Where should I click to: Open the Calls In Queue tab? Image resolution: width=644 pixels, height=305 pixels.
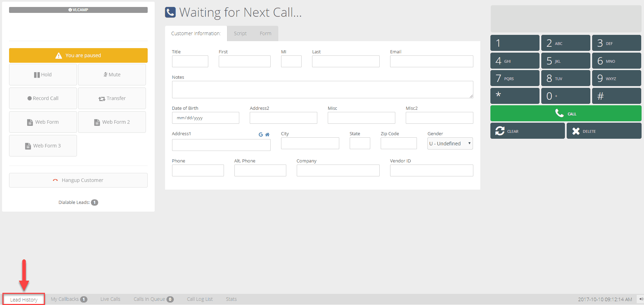(153, 299)
